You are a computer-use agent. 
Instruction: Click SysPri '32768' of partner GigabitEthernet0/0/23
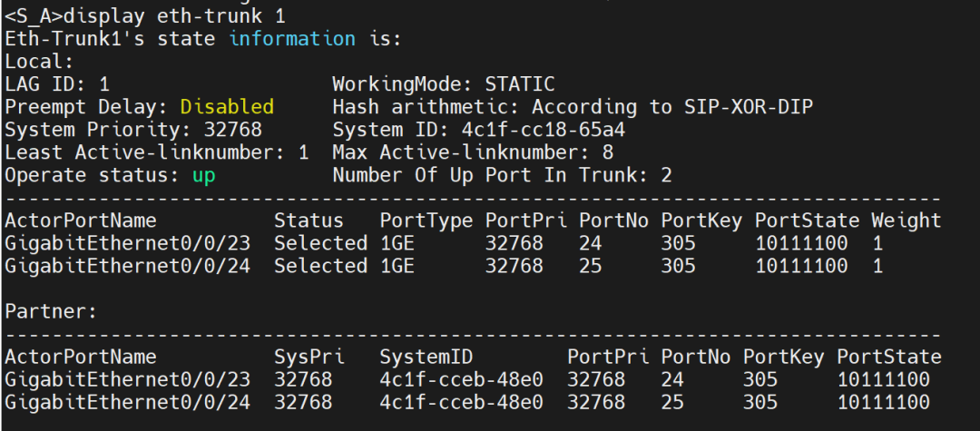pos(303,380)
